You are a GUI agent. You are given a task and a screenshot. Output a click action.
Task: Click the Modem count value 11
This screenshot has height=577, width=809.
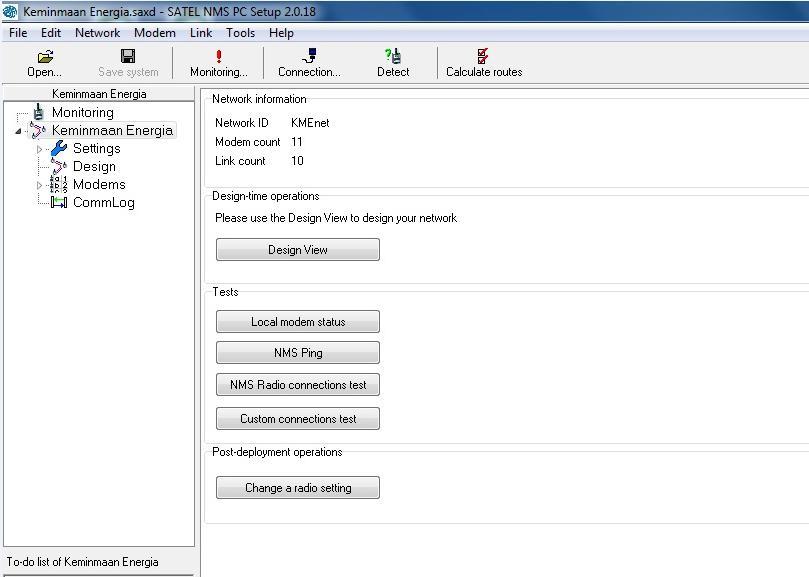[x=297, y=142]
